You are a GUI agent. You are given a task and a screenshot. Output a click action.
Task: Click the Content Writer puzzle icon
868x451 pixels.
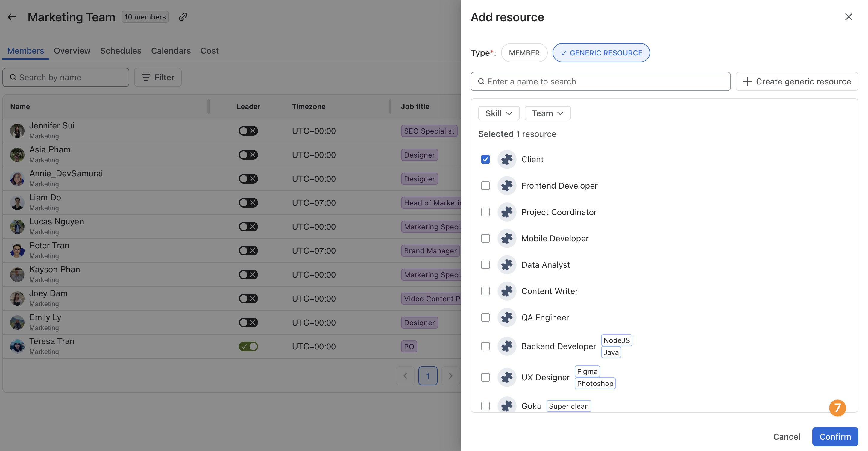pos(507,291)
